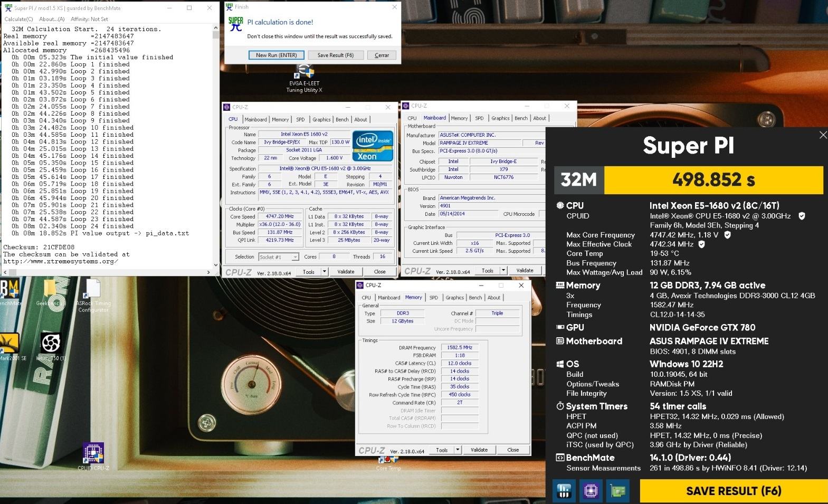Open the Socket #1 selection dropdown
Image resolution: width=828 pixels, height=504 pixels.
279,257
